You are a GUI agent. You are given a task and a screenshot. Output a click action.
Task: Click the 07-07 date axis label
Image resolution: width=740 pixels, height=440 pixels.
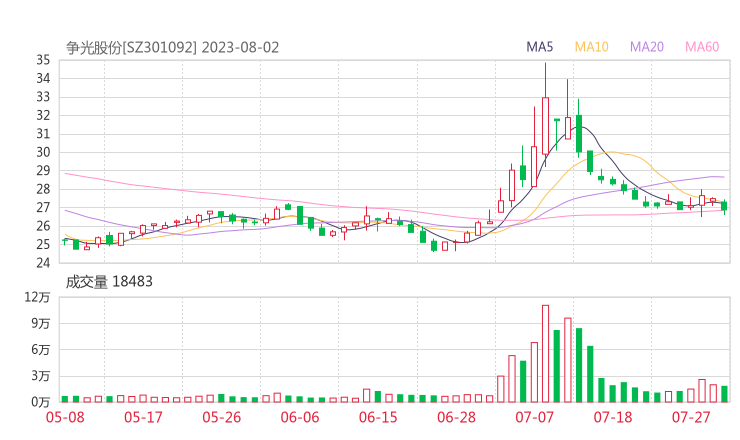535,417
